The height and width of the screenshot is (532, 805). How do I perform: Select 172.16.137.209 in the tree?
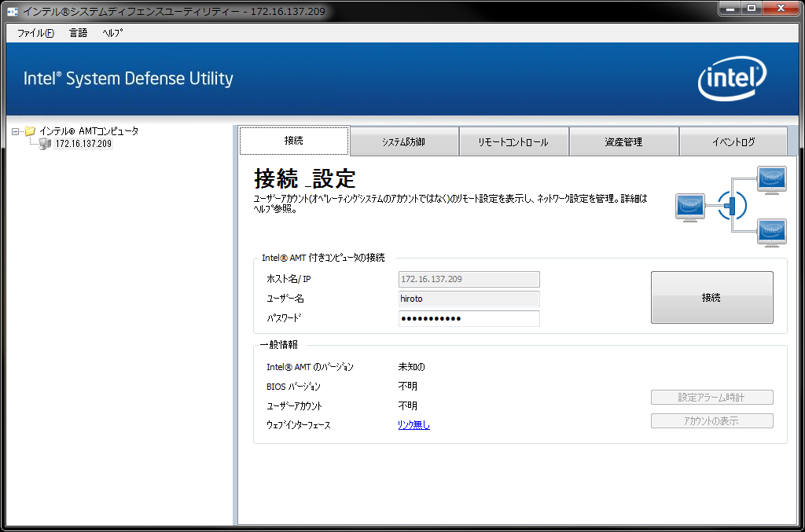pyautogui.click(x=83, y=144)
